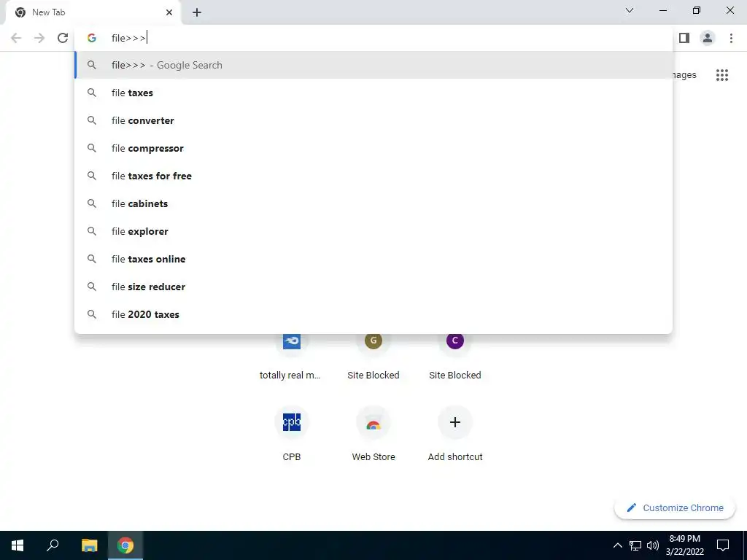Open the Google apps grid
Image resolution: width=747 pixels, height=560 pixels.
[722, 75]
